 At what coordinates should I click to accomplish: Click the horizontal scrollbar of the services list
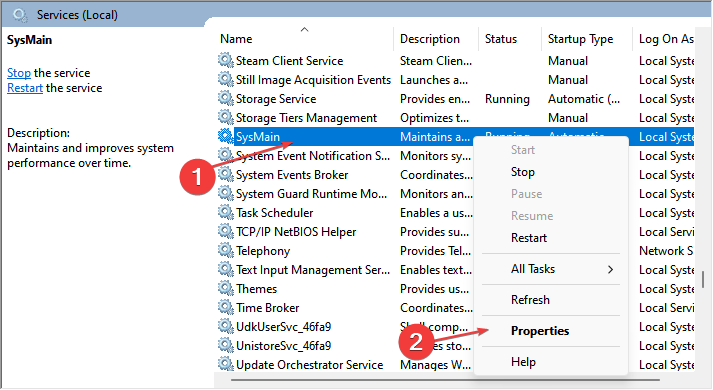(x=445, y=380)
